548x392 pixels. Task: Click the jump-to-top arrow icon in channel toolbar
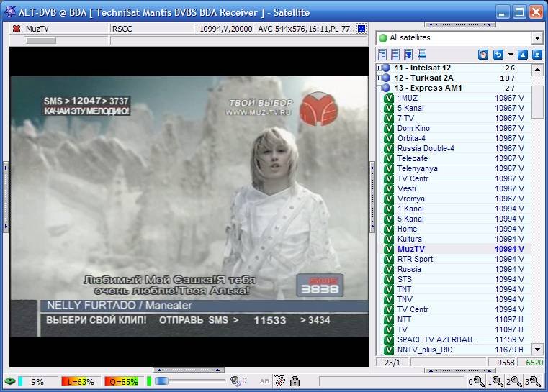(x=524, y=55)
